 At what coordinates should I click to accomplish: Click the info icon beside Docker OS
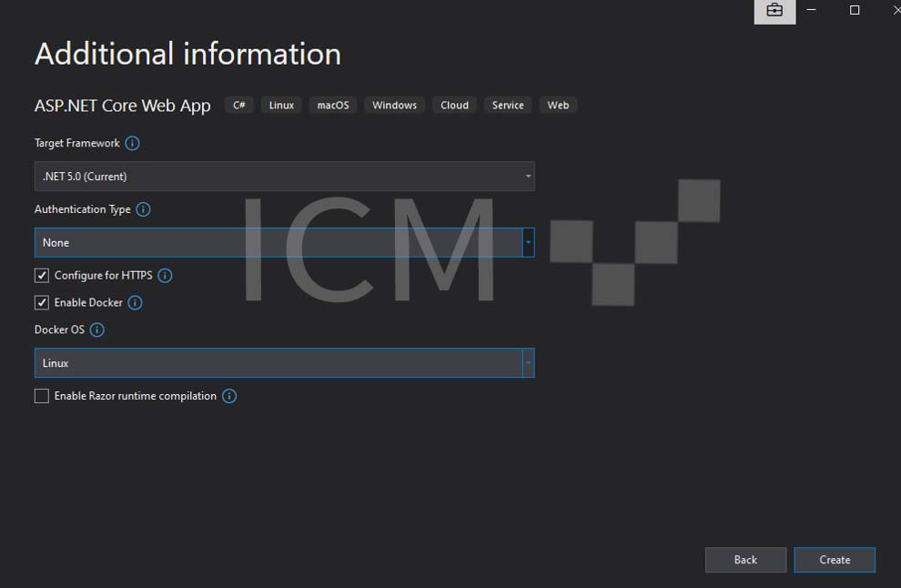point(97,330)
